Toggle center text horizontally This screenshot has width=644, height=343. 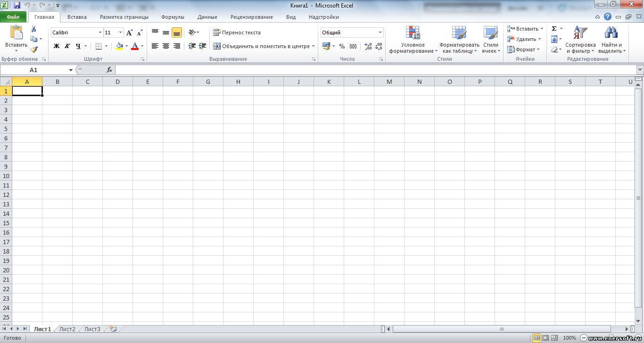166,46
